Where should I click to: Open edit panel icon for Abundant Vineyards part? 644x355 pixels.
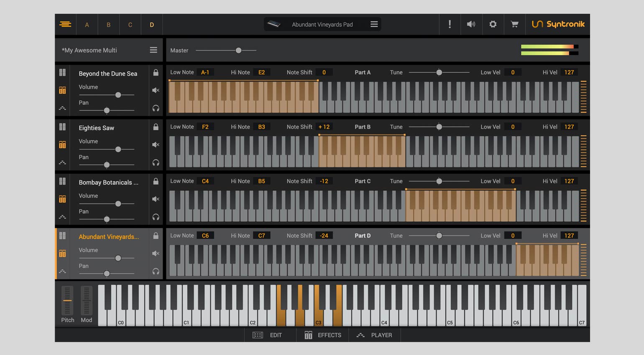(62, 235)
